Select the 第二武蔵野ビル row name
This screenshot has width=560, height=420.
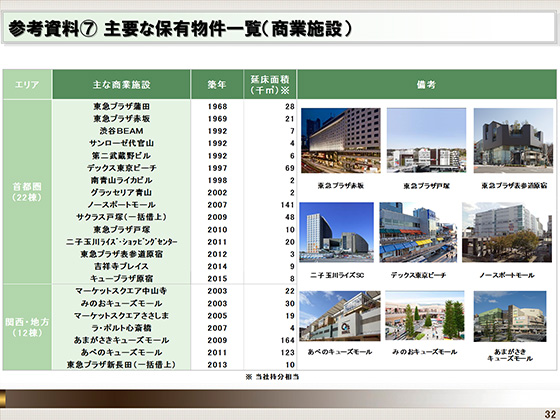coord(121,156)
